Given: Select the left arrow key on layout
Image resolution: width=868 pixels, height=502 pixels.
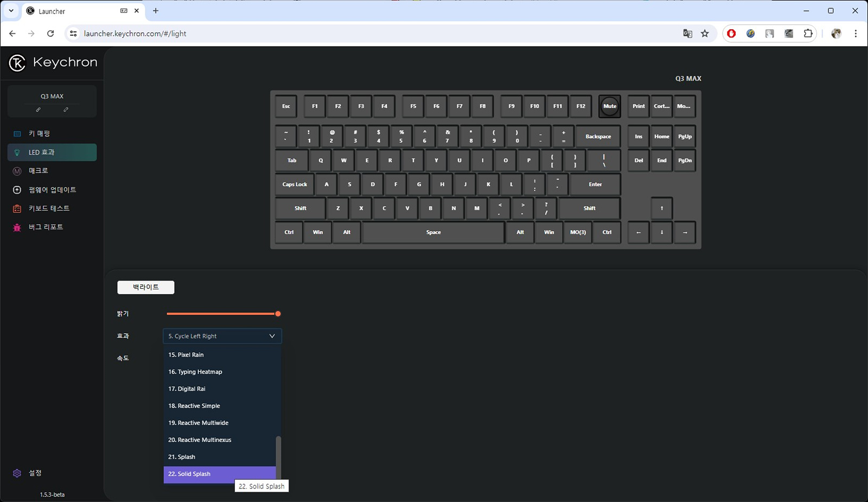Looking at the screenshot, I should pyautogui.click(x=639, y=232).
